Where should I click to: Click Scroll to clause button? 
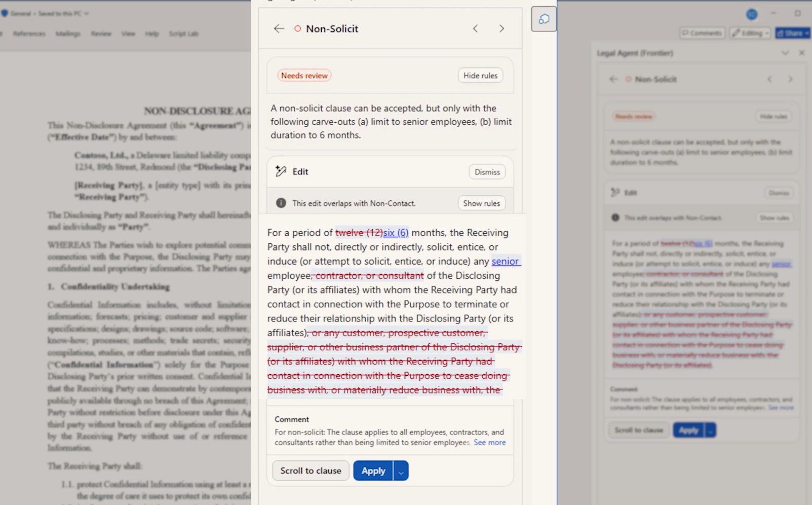(x=311, y=471)
